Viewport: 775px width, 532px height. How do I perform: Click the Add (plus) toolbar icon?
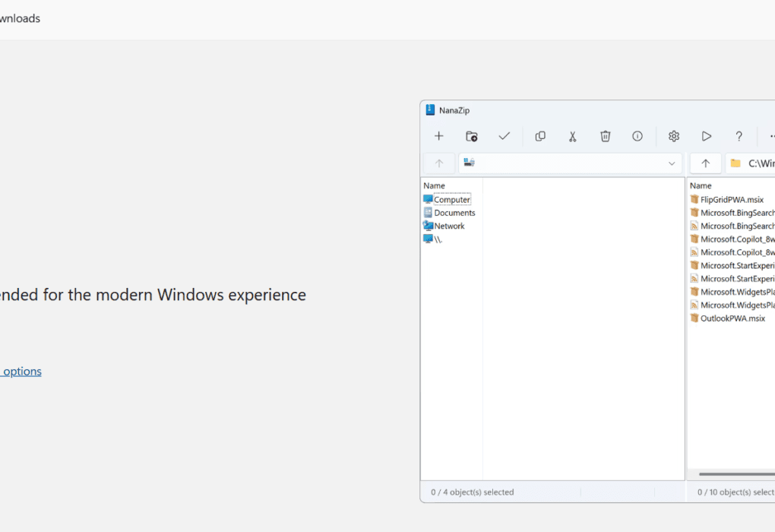[x=438, y=136]
